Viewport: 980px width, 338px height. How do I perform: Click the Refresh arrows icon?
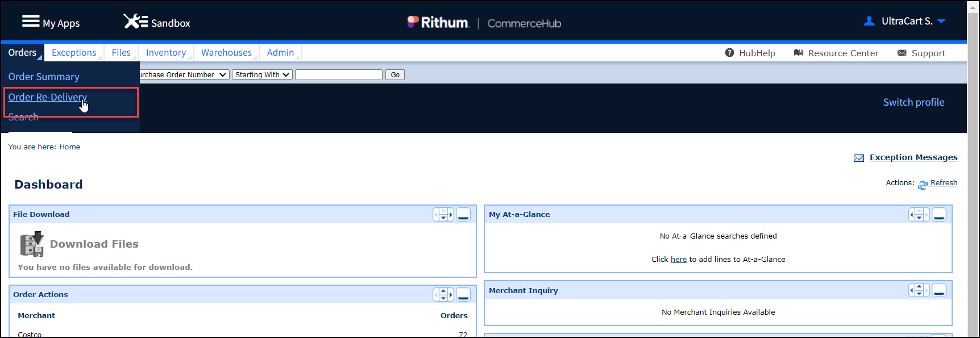tap(923, 185)
